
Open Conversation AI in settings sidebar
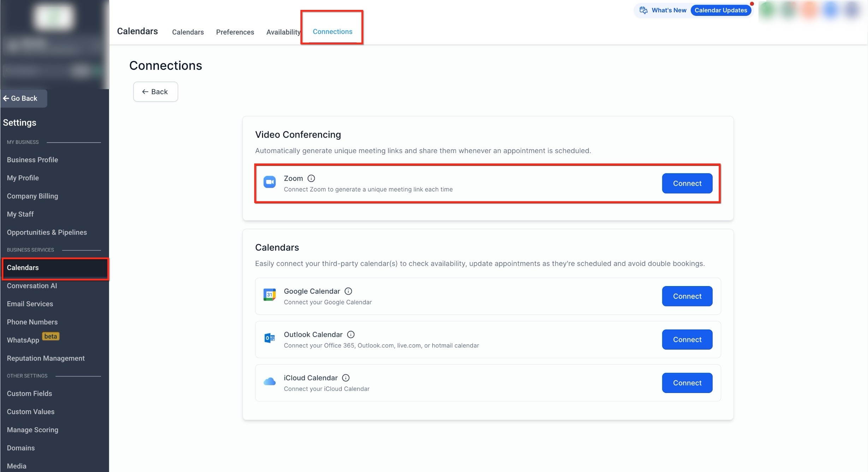pos(32,286)
